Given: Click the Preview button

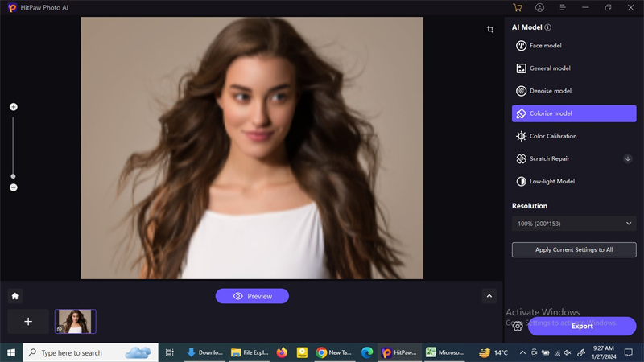Looking at the screenshot, I should point(252,296).
